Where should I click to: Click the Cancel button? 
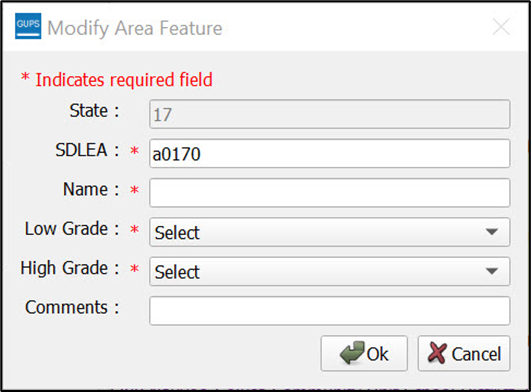pyautogui.click(x=464, y=353)
